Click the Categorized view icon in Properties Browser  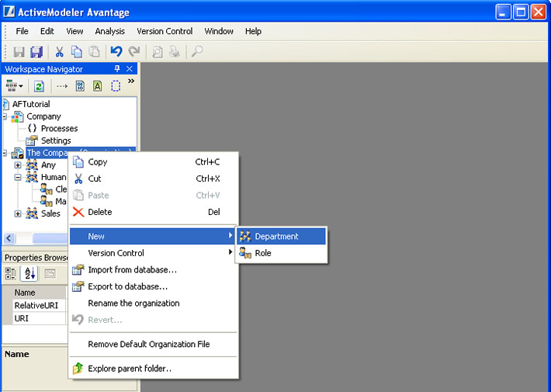point(11,273)
